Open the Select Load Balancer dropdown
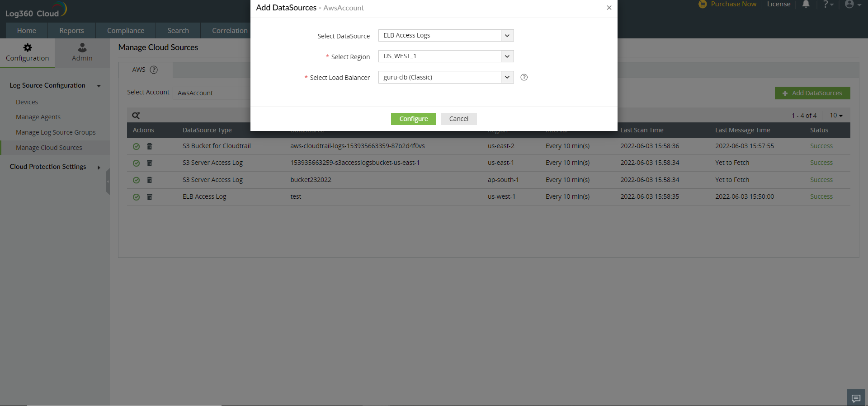 pos(446,77)
